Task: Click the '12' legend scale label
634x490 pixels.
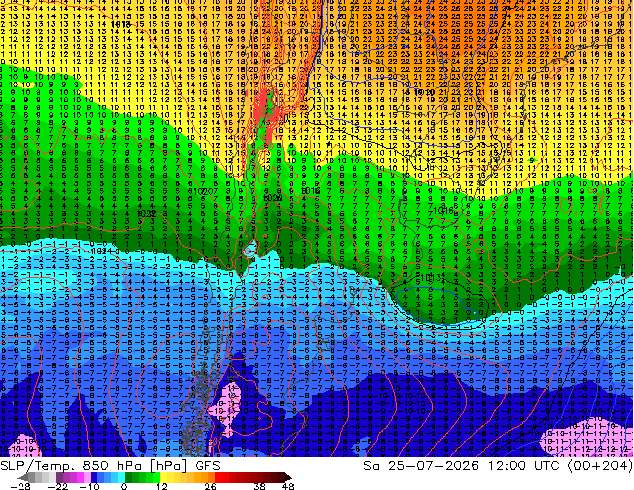Action: 162,486
